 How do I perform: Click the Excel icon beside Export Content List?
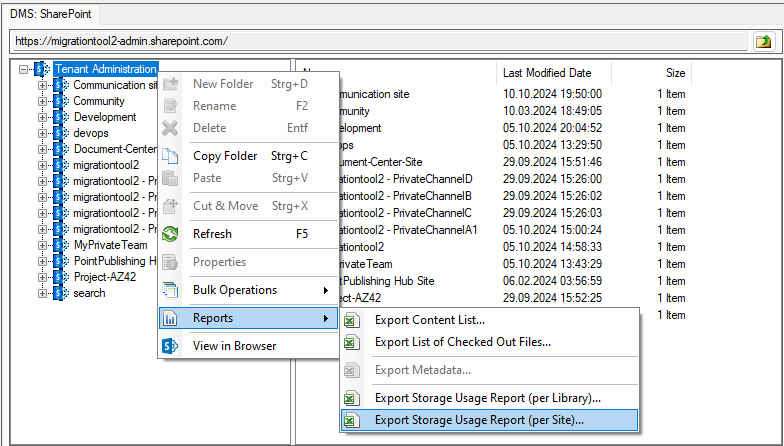coord(352,320)
